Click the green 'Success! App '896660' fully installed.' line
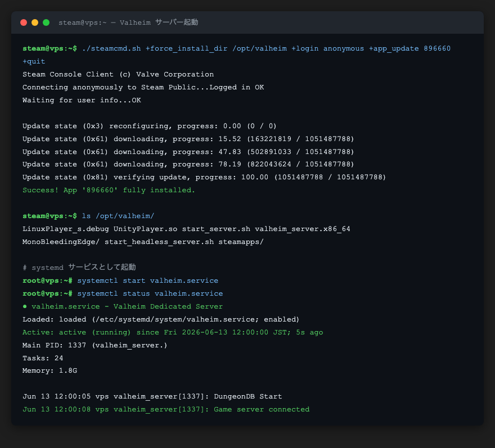The height and width of the screenshot is (448, 495). [109, 190]
